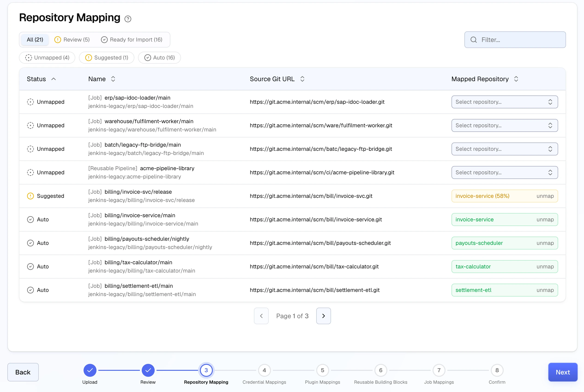Select the sap-idoc-loader.git source URL
This screenshot has height=392, width=584.
(x=317, y=102)
